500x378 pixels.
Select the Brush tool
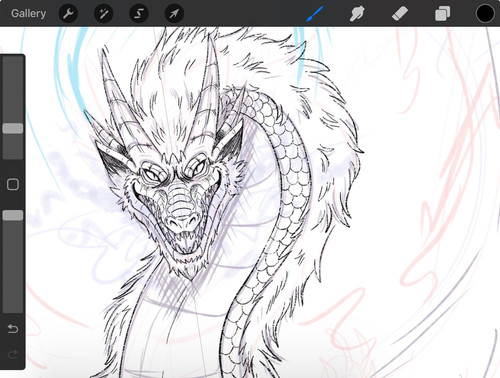[315, 14]
